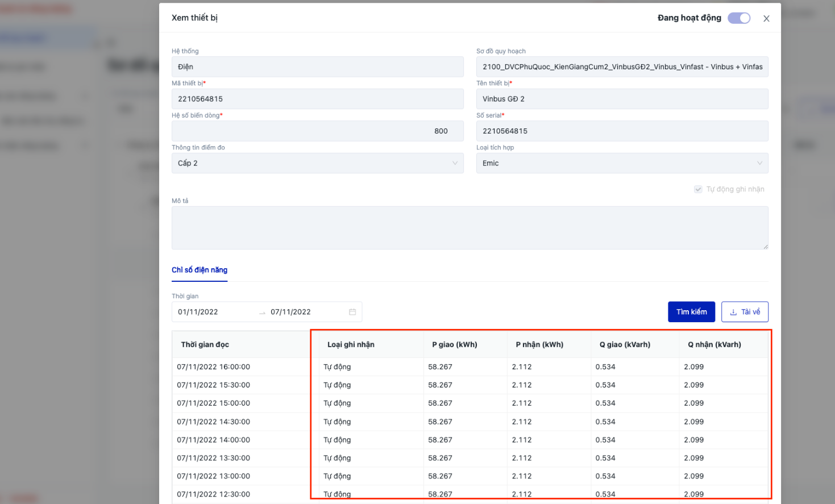This screenshot has height=504, width=835.
Task: Click the start date 01/11/2022 field
Action: 213,312
